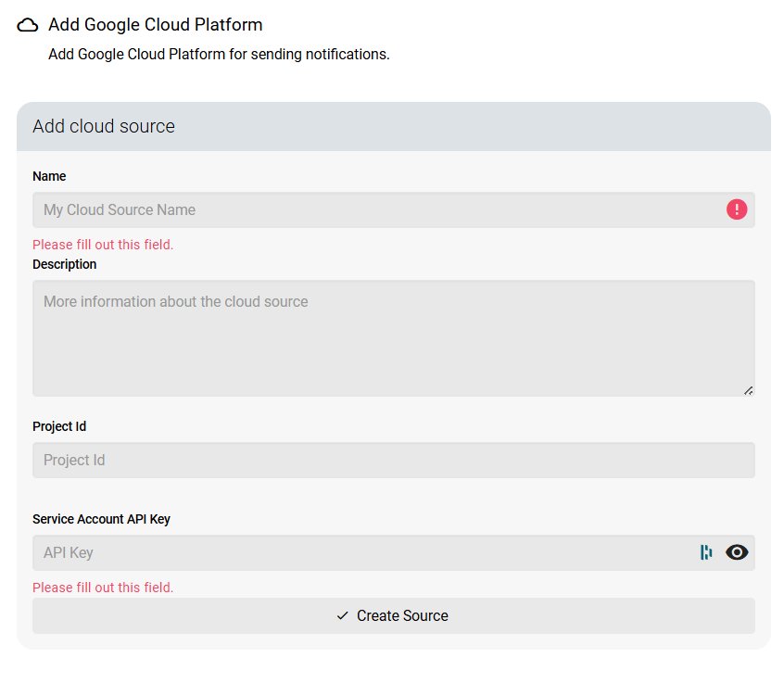784x683 pixels.
Task: Click the Name field label
Action: click(x=49, y=176)
